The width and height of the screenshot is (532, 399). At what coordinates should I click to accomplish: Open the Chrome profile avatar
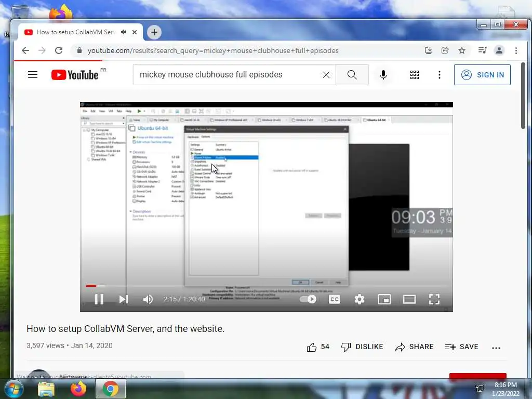(499, 50)
